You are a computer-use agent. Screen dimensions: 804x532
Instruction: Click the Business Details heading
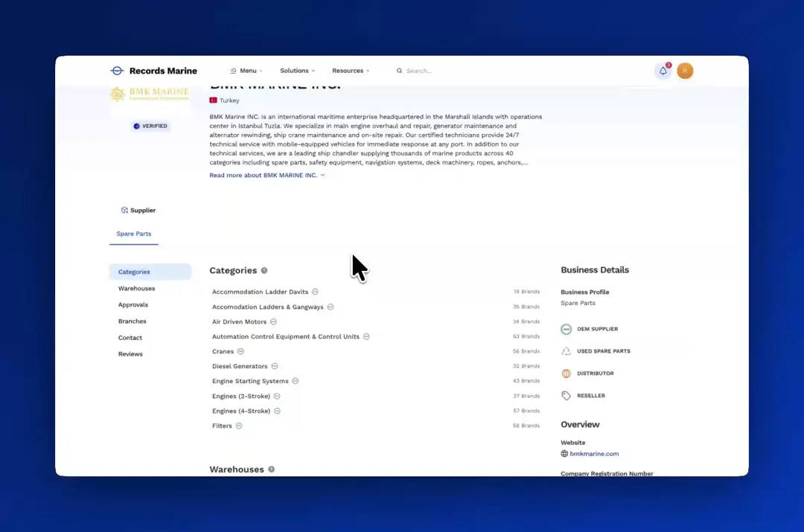[x=595, y=270]
